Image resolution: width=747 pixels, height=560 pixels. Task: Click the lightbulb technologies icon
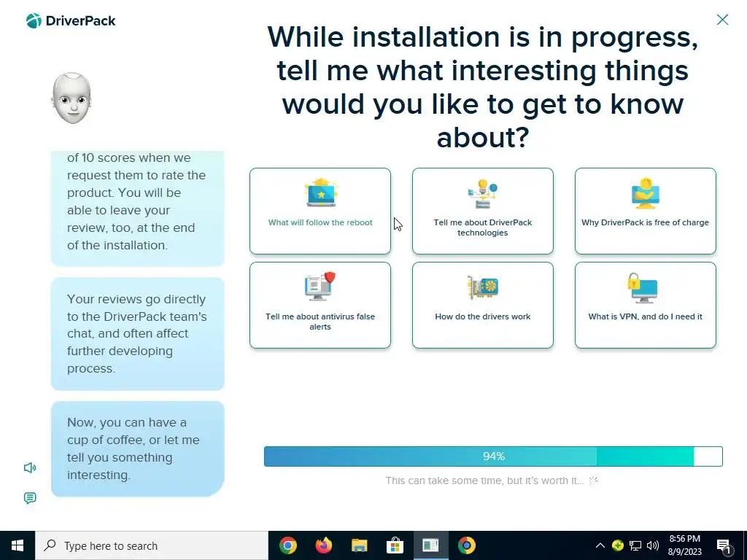pyautogui.click(x=483, y=193)
